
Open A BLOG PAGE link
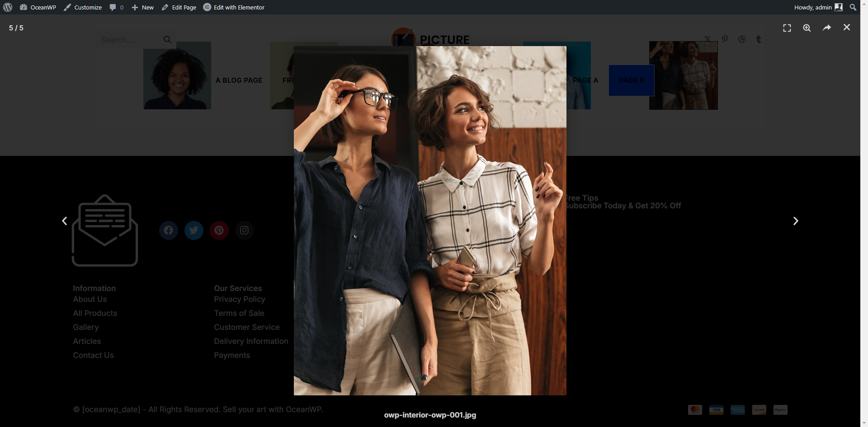239,80
